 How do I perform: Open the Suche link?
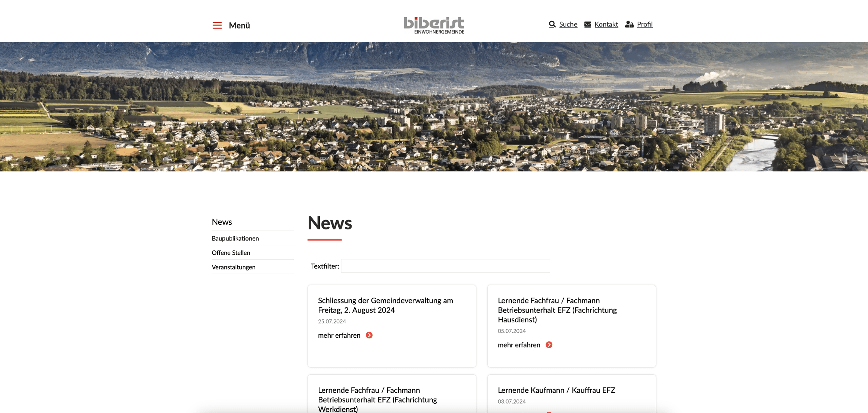click(x=568, y=24)
